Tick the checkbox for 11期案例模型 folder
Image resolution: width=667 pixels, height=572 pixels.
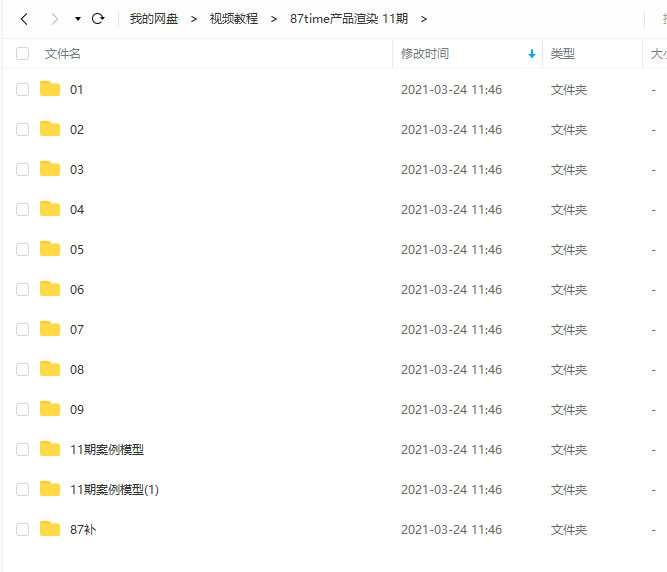pyautogui.click(x=23, y=450)
